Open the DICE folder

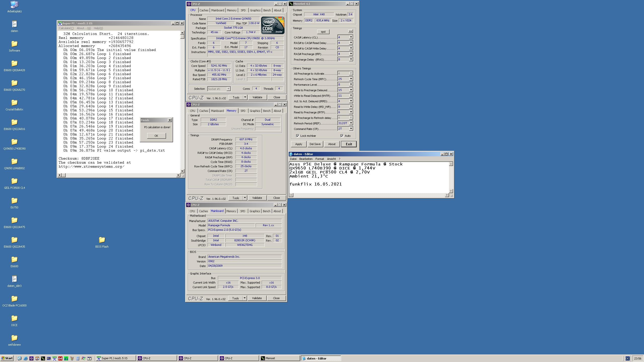tap(14, 321)
